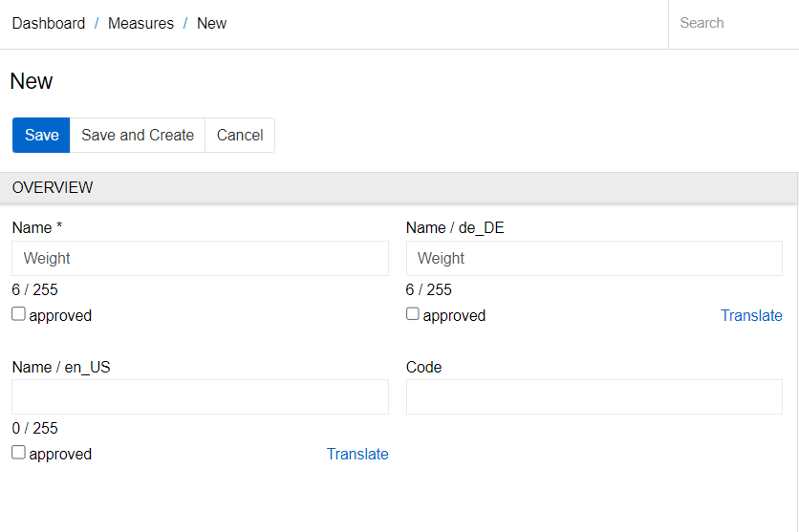Enable the approved checkbox for en_US
Screen dimensions: 799x532
[18, 453]
